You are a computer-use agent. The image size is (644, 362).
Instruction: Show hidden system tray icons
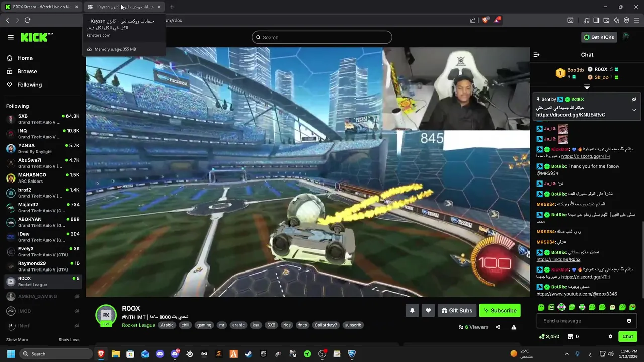click(566, 354)
